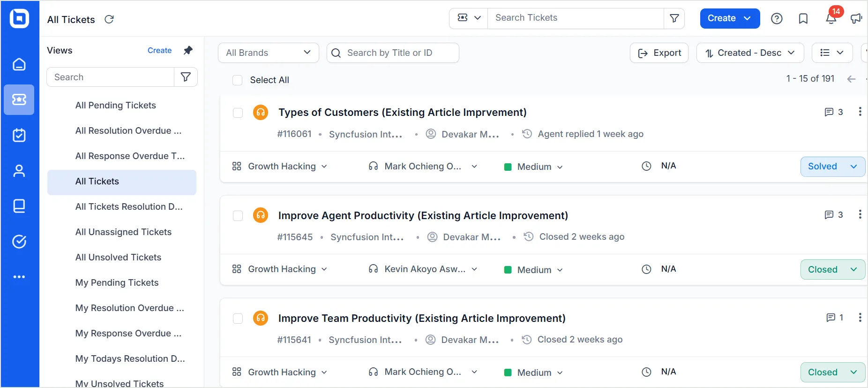Focus the Search by Title or ID field

(x=393, y=53)
